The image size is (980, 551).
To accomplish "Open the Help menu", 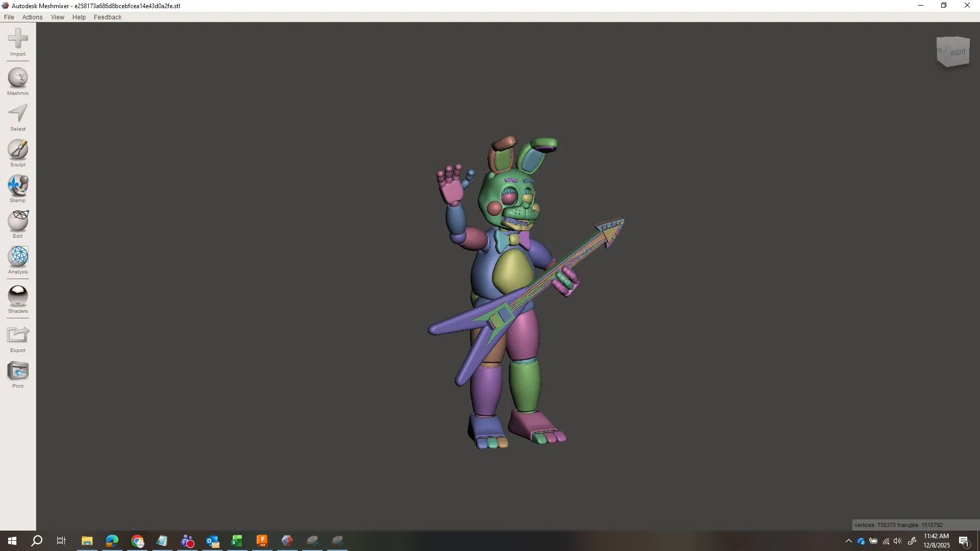I will click(x=79, y=17).
